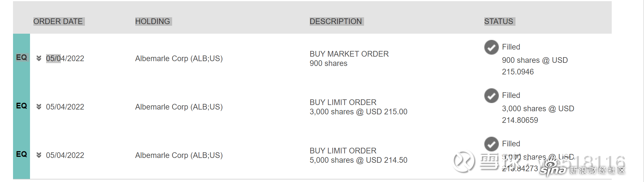Sort by the STATUS column header
The height and width of the screenshot is (182, 644).
coord(500,22)
